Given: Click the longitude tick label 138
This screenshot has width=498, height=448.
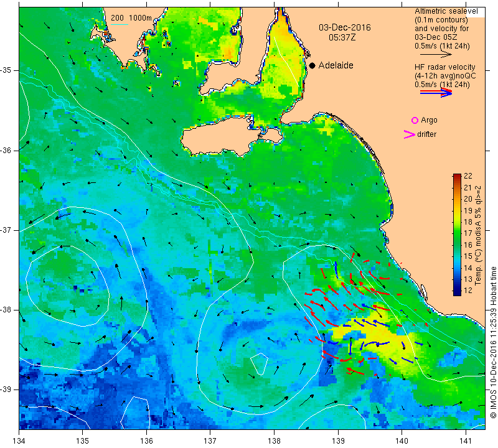Looking at the screenshot, I should (x=274, y=441).
